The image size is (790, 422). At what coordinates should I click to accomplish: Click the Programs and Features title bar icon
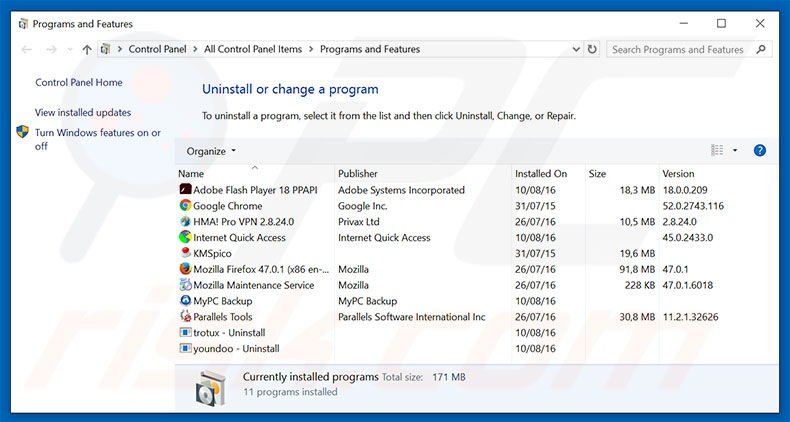click(23, 24)
